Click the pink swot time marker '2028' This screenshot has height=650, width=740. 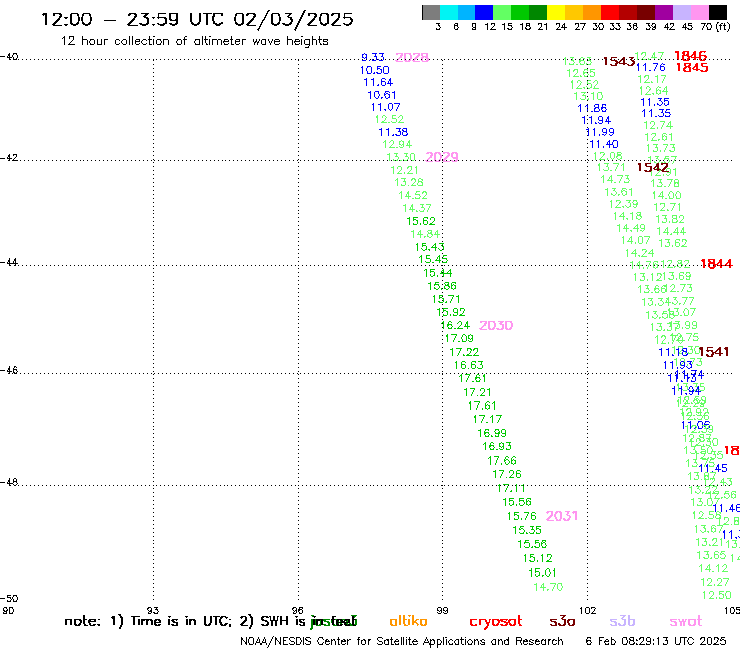click(x=412, y=58)
